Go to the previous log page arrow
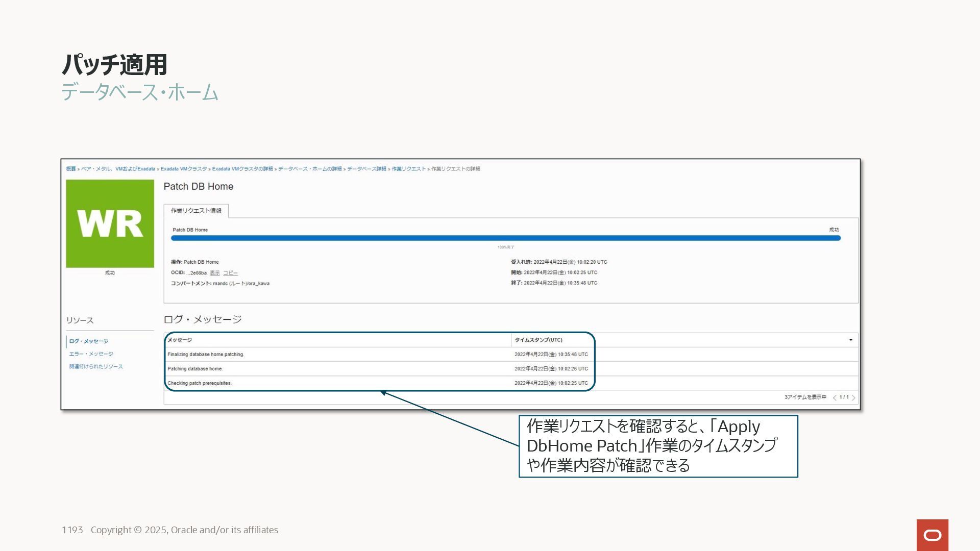 point(835,397)
